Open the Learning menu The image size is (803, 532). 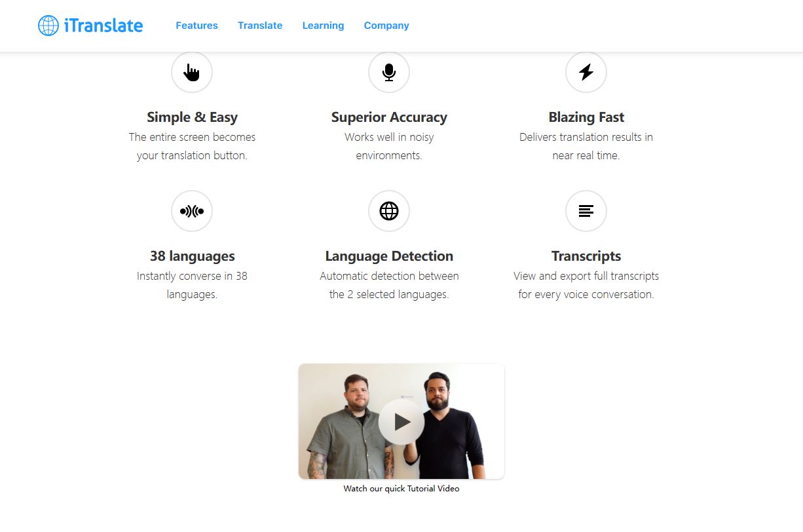[323, 26]
